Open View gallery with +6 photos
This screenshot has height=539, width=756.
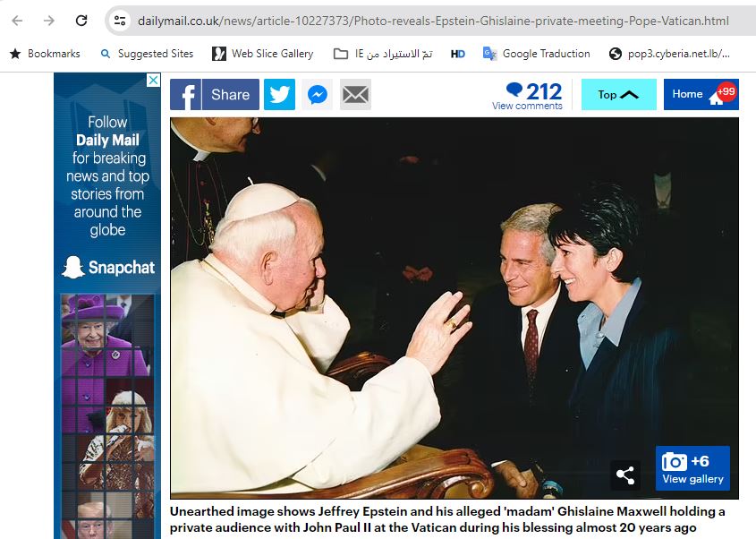point(692,468)
